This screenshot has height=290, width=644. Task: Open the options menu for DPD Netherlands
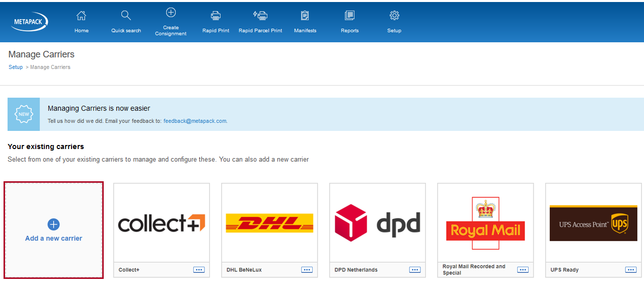pyautogui.click(x=415, y=270)
